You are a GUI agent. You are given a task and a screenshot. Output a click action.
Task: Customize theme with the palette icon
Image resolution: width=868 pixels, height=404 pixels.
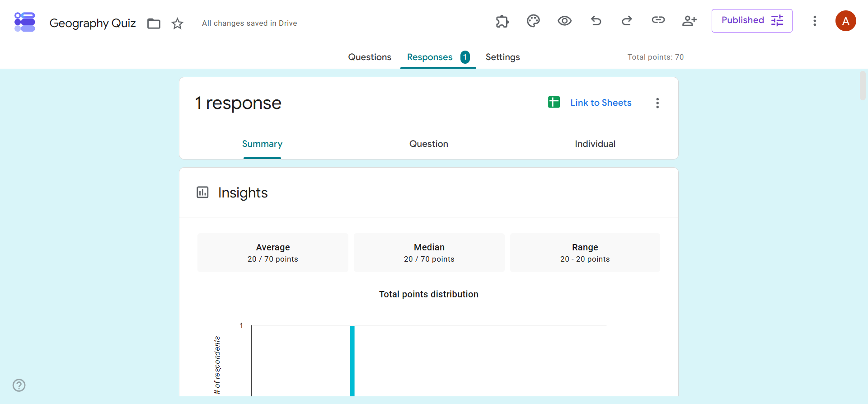533,21
